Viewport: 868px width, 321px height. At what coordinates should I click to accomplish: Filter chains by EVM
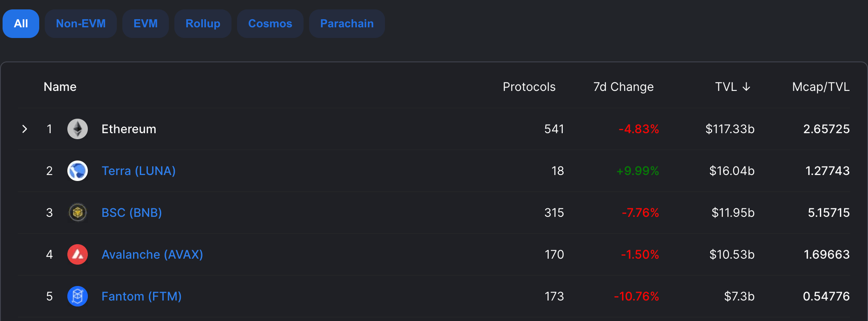coord(145,24)
